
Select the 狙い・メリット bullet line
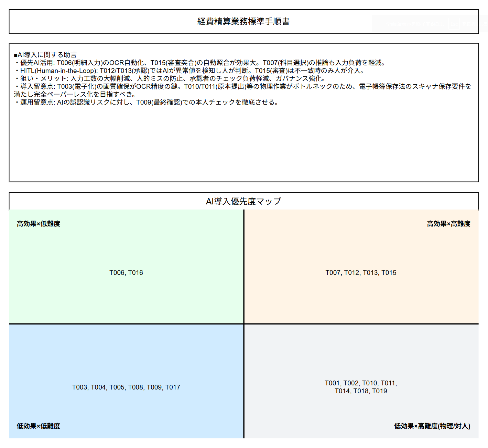coord(170,78)
